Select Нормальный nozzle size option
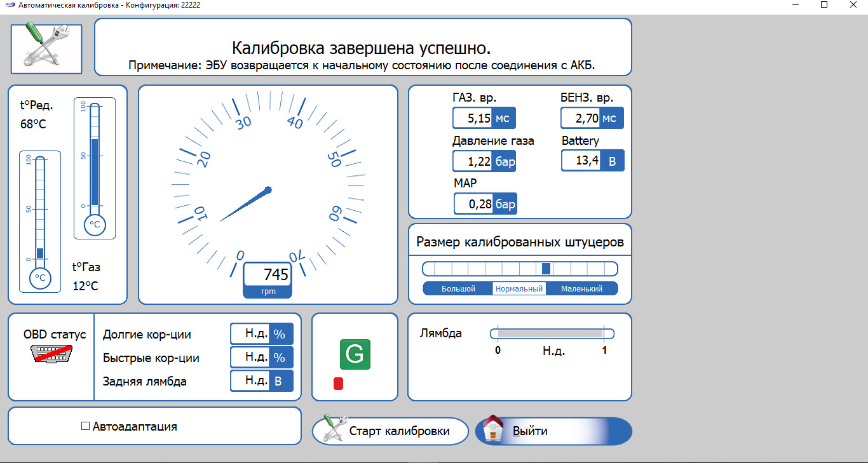 [519, 288]
